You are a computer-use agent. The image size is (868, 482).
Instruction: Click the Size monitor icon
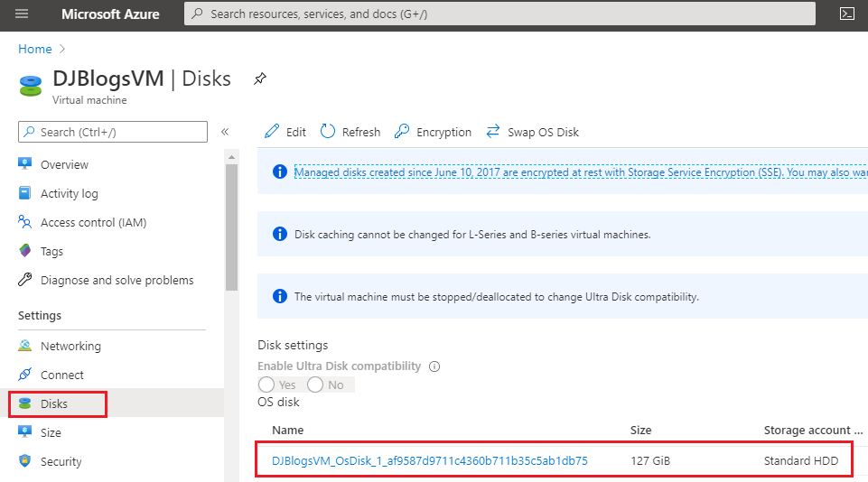click(25, 432)
